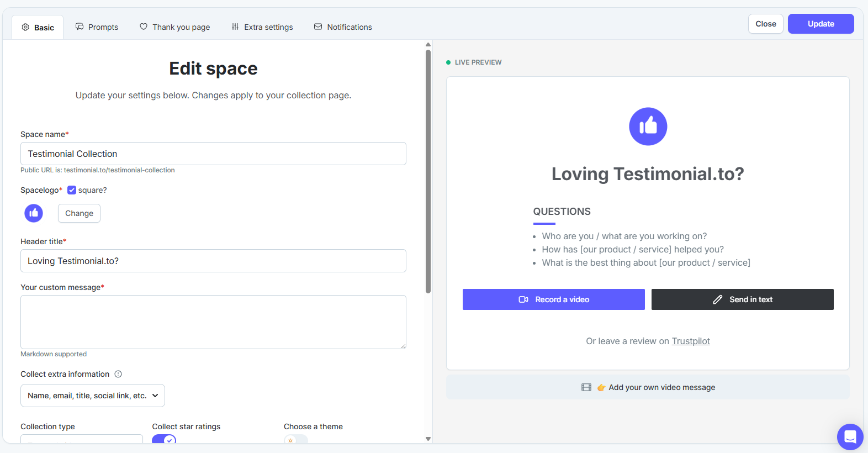Click the Change logo button

pos(79,213)
